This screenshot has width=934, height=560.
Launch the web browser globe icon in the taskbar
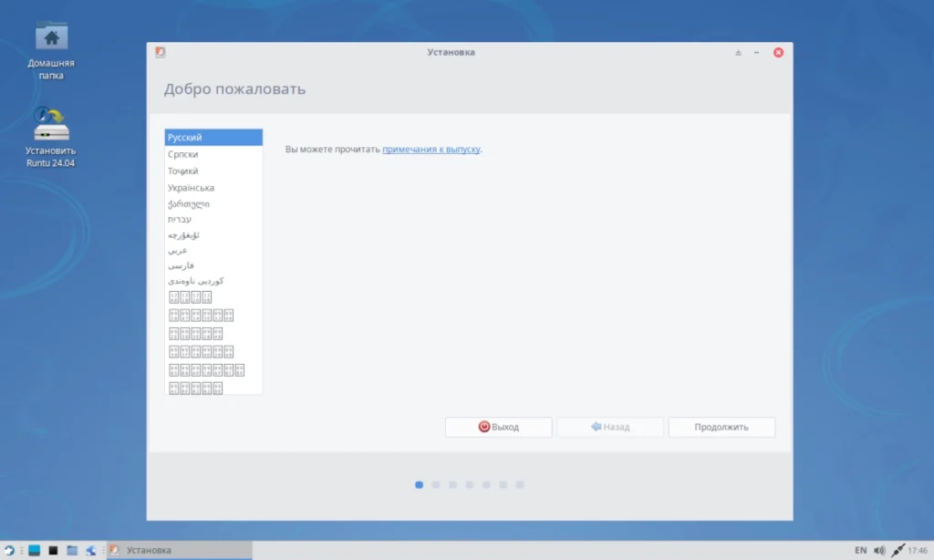91,551
